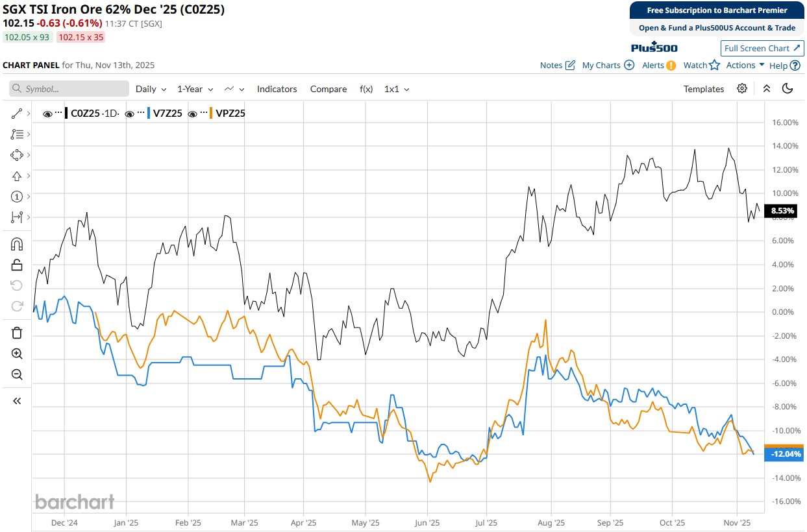Zoom out using the magnifier minus icon
The height and width of the screenshot is (532, 807).
17,374
